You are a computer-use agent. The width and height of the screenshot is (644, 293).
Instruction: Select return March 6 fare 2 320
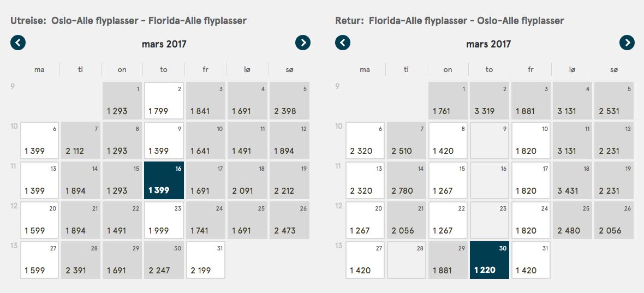pyautogui.click(x=365, y=141)
